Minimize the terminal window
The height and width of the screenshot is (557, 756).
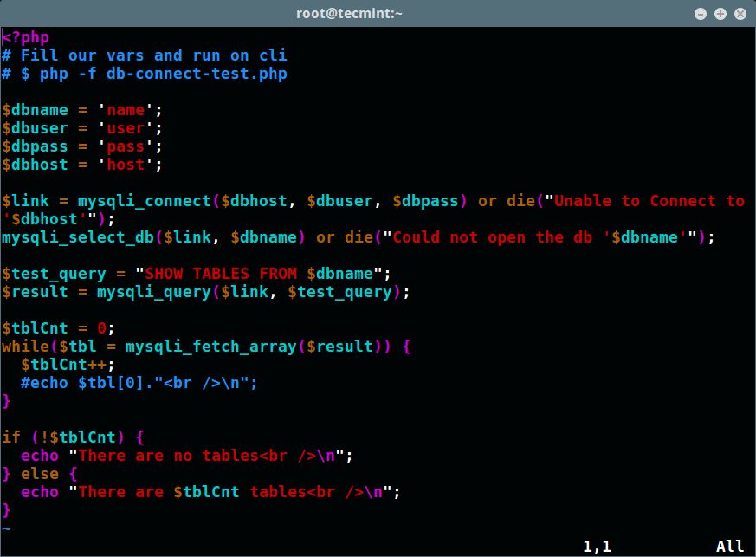(x=700, y=14)
